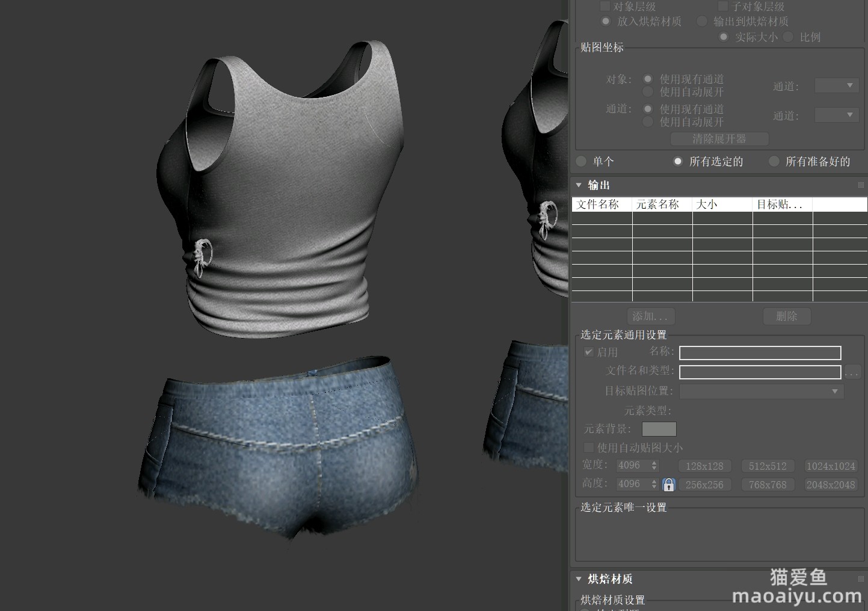Click the 输出 rollout grip handle
Screen dimensions: 868x611
(x=860, y=185)
